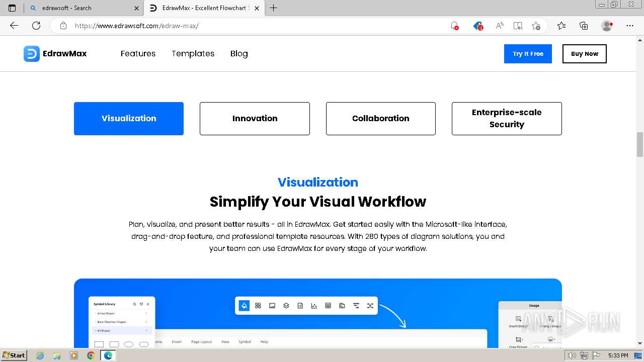The image size is (644, 362).
Task: Open the tab actions menu icon
Action: click(x=12, y=8)
